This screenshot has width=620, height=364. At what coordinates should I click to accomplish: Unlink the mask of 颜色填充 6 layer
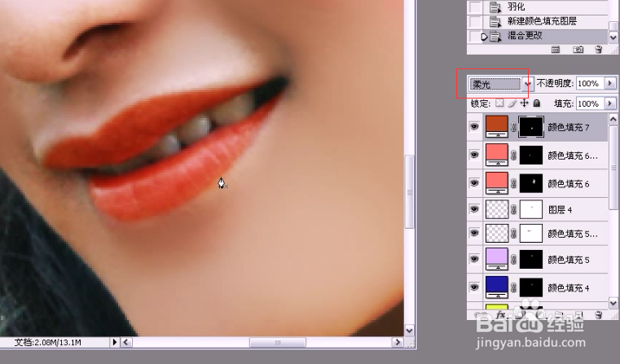[x=513, y=183]
